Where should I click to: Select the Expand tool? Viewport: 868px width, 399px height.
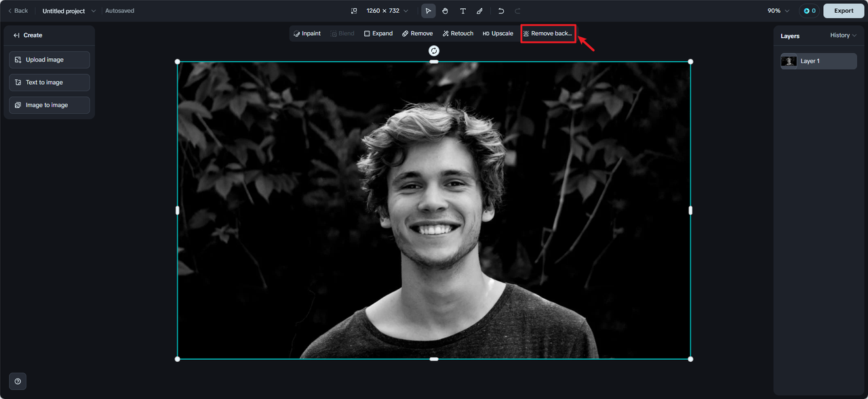coord(378,33)
